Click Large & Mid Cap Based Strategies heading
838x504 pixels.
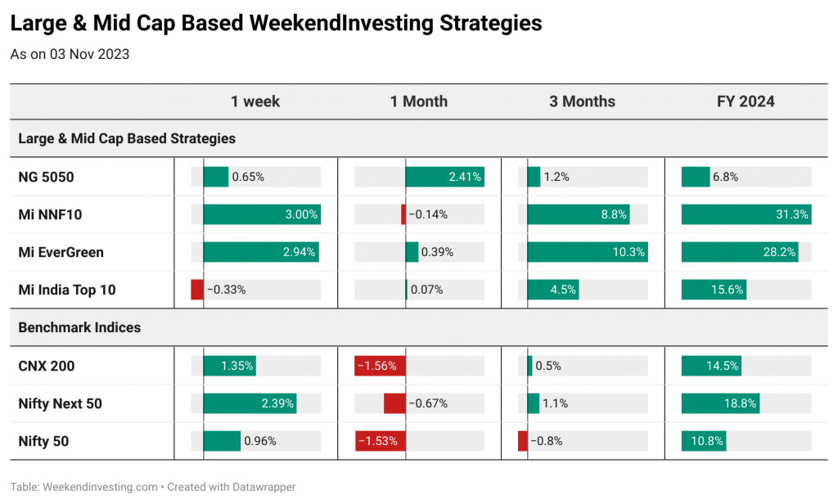[127, 138]
